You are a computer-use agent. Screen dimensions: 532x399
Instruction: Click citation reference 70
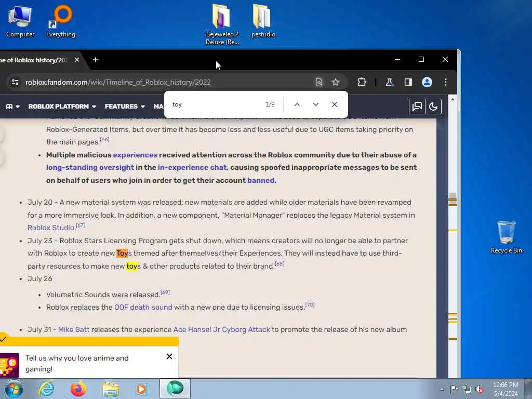310,304
